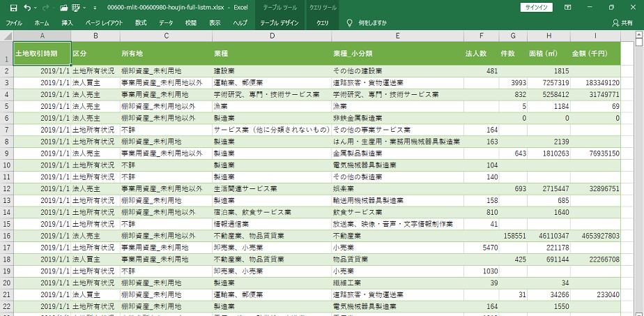This screenshot has width=644, height=316.
Task: Select column C header
Action: click(x=167, y=36)
